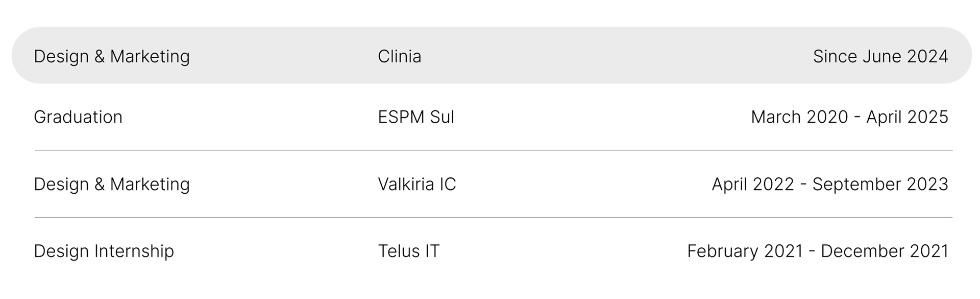Click the word Sul after ESPM

coord(442,117)
